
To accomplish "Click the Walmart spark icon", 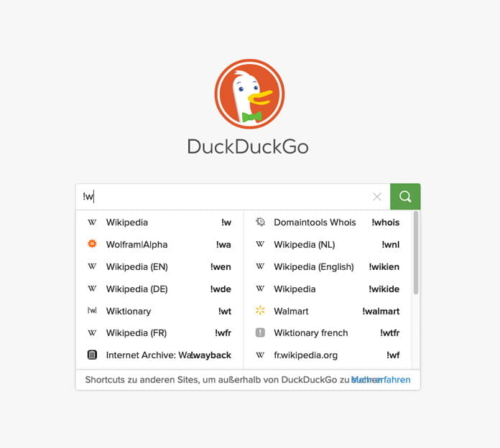I will point(260,310).
